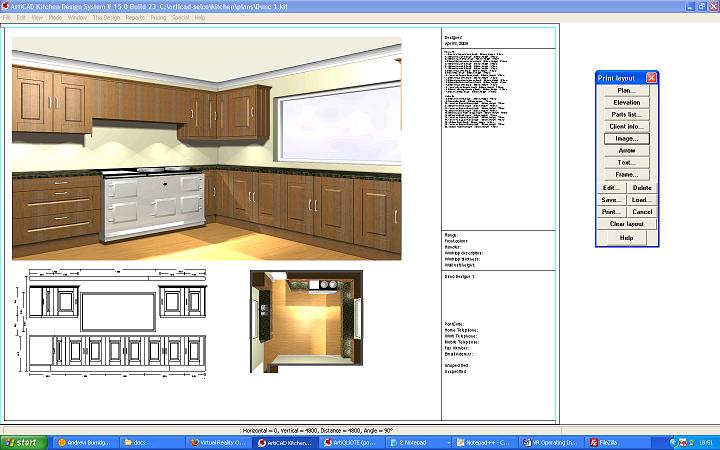This screenshot has height=450, width=720.
Task: Select the 3D kitchen render image
Action: 206,148
